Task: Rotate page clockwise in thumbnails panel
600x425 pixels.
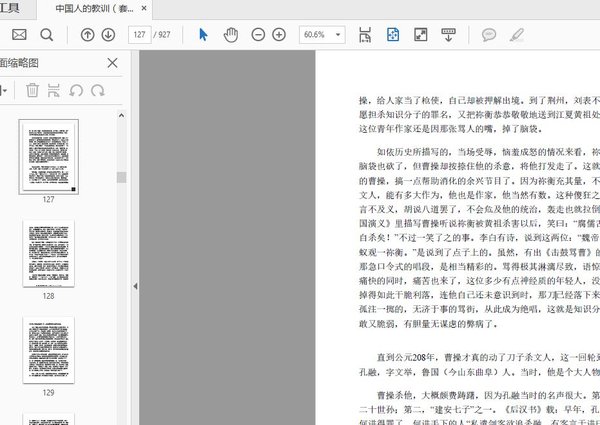Action: [x=97, y=91]
